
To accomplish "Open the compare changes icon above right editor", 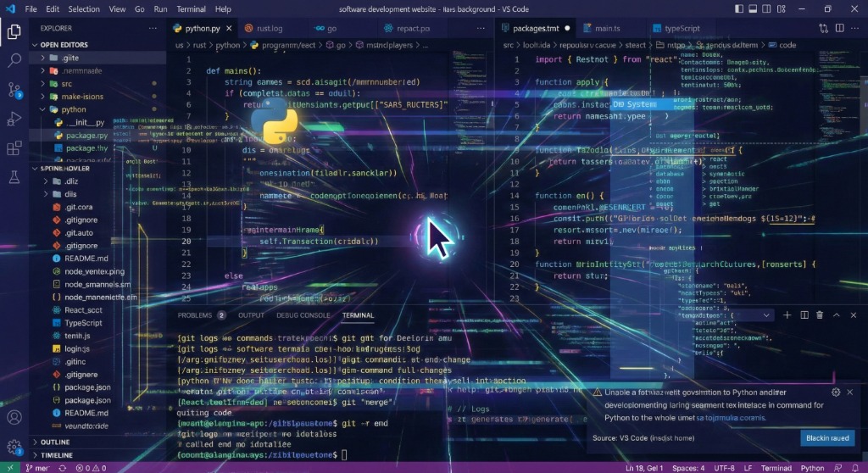I will [x=824, y=28].
